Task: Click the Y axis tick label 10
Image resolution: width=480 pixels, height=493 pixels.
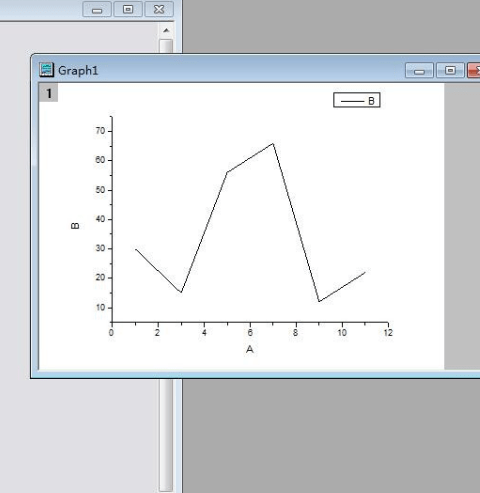Action: (x=100, y=307)
